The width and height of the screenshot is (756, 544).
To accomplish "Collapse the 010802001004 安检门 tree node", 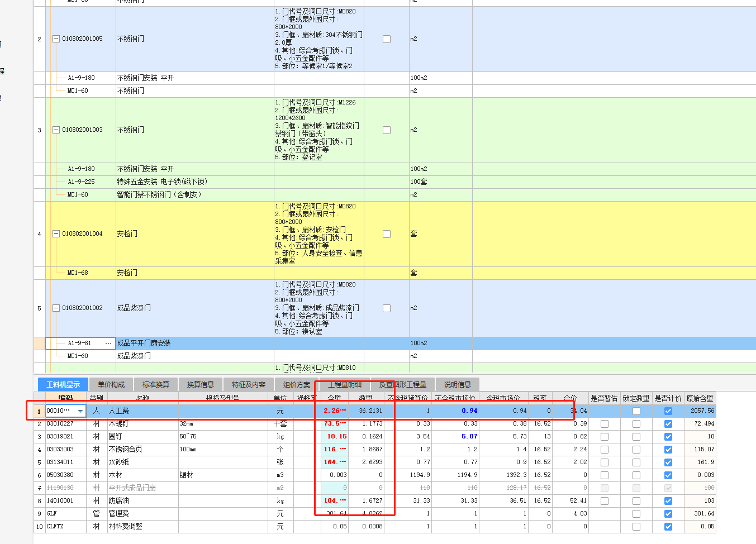I will click(x=56, y=234).
